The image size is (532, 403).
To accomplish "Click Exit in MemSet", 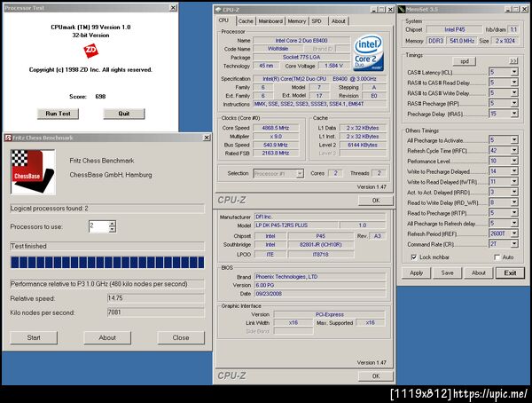I will coord(510,273).
